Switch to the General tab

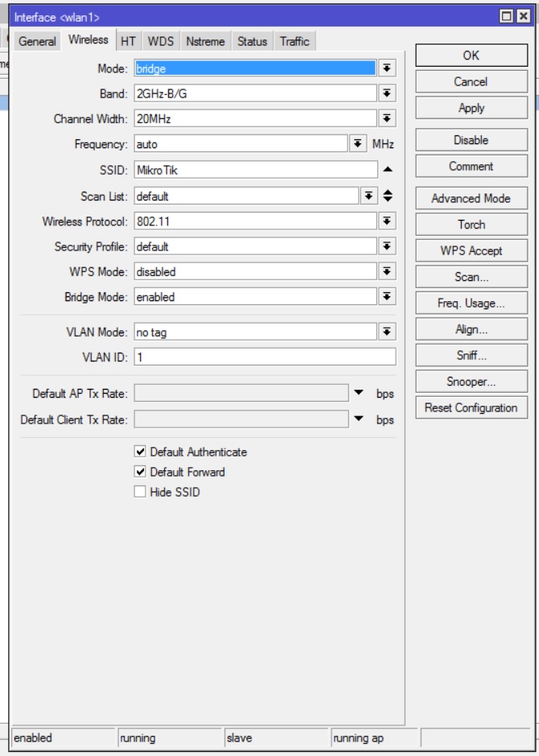point(37,42)
